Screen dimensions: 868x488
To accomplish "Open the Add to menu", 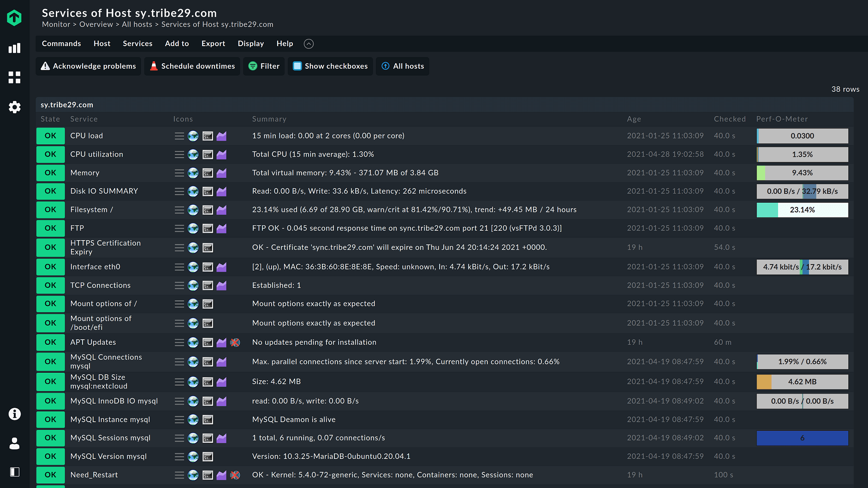I will point(177,43).
